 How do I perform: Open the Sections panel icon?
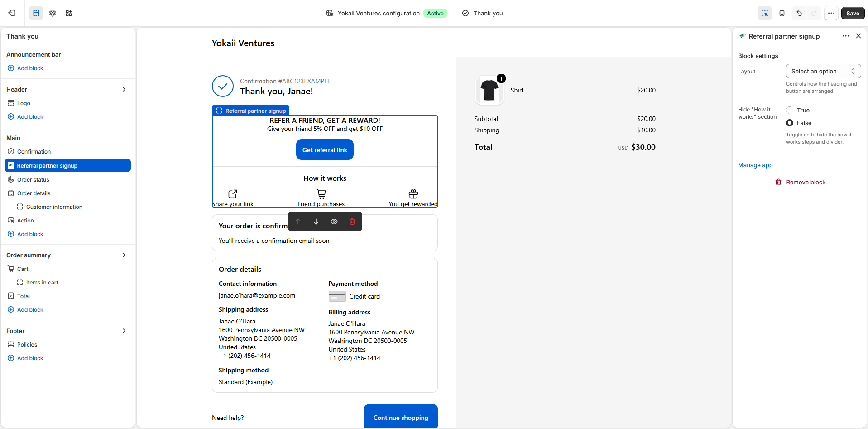coord(36,13)
